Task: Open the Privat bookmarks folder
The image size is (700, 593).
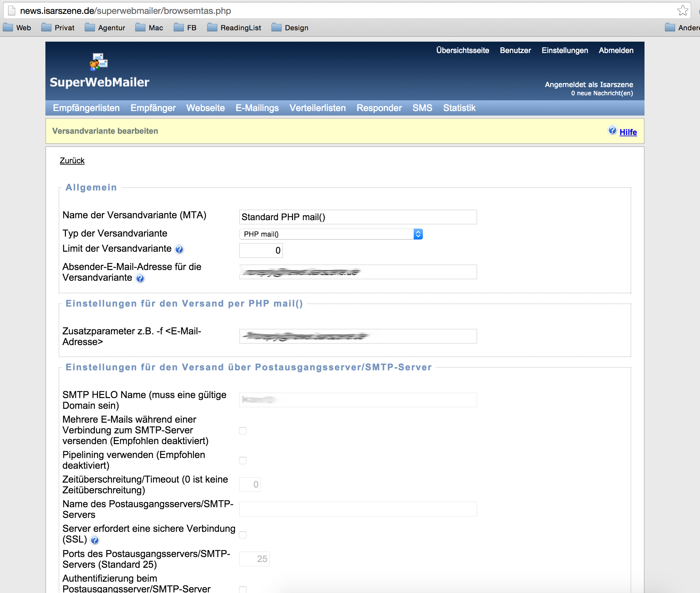Action: [58, 27]
